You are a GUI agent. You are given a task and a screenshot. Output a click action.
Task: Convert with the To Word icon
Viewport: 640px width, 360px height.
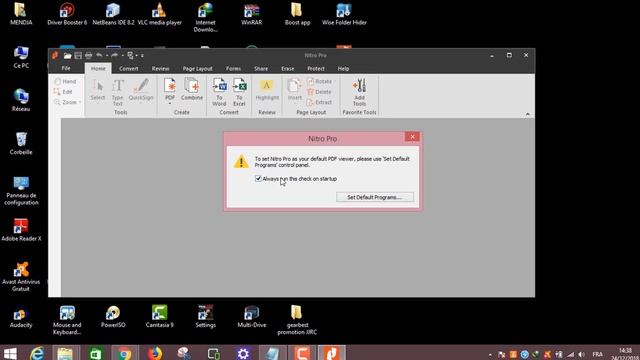click(x=219, y=92)
